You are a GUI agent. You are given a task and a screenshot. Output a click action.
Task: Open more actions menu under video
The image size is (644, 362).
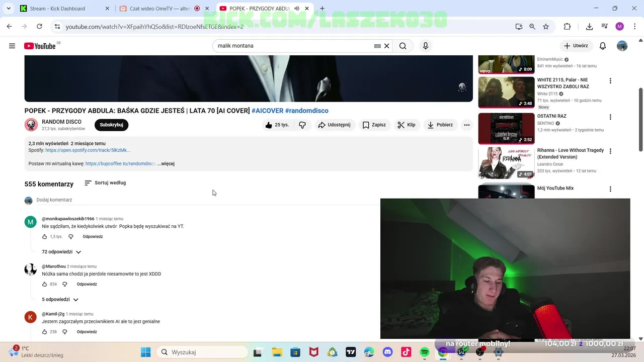coord(467,125)
